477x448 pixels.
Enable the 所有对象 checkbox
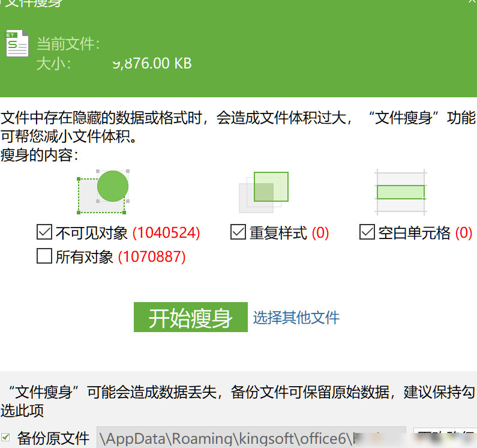[44, 256]
